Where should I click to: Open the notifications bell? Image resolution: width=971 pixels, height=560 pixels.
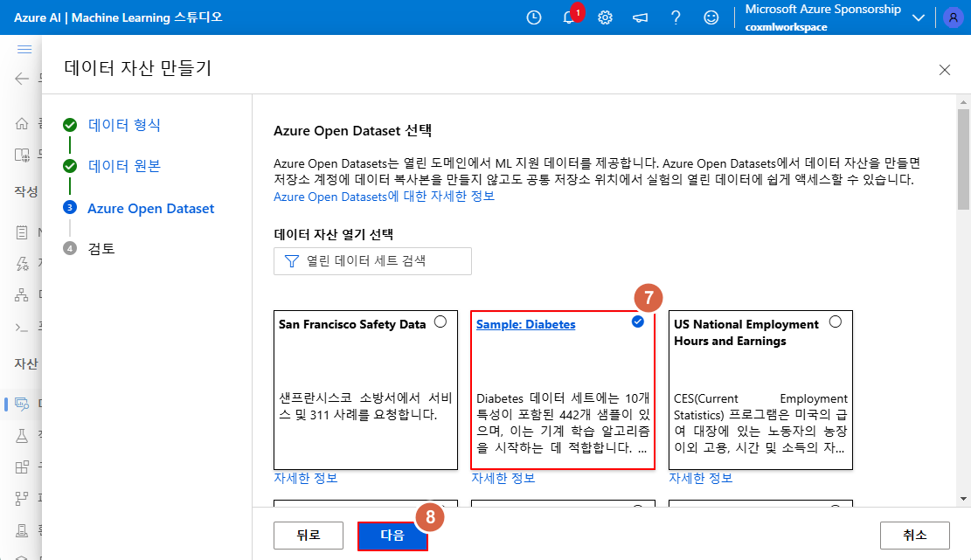[x=568, y=17]
